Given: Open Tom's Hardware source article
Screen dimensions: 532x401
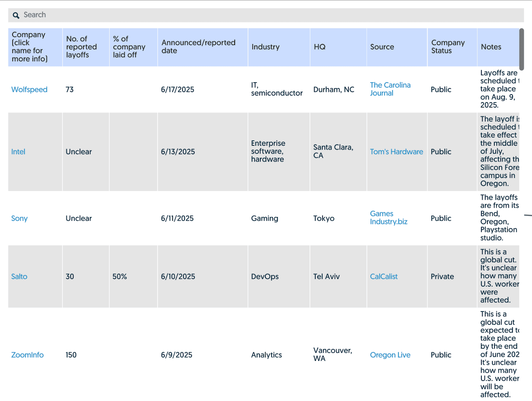Looking at the screenshot, I should [x=396, y=152].
